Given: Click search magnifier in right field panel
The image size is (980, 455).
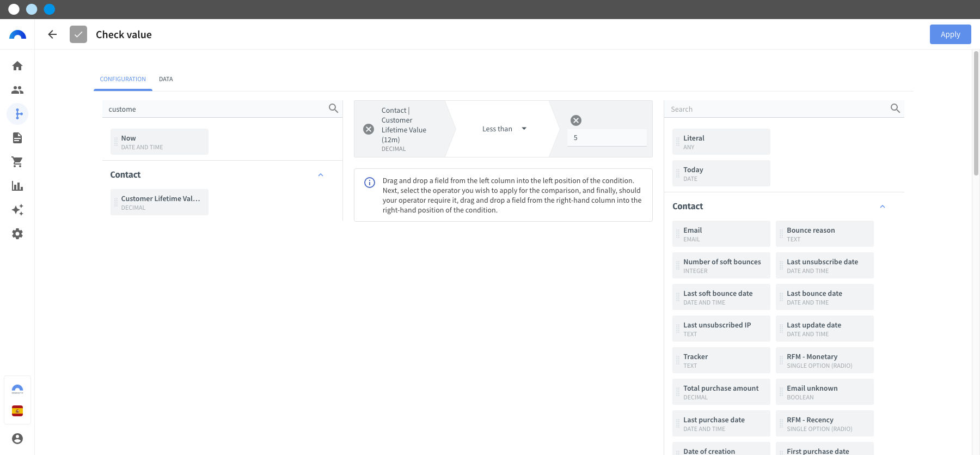Looking at the screenshot, I should 895,108.
